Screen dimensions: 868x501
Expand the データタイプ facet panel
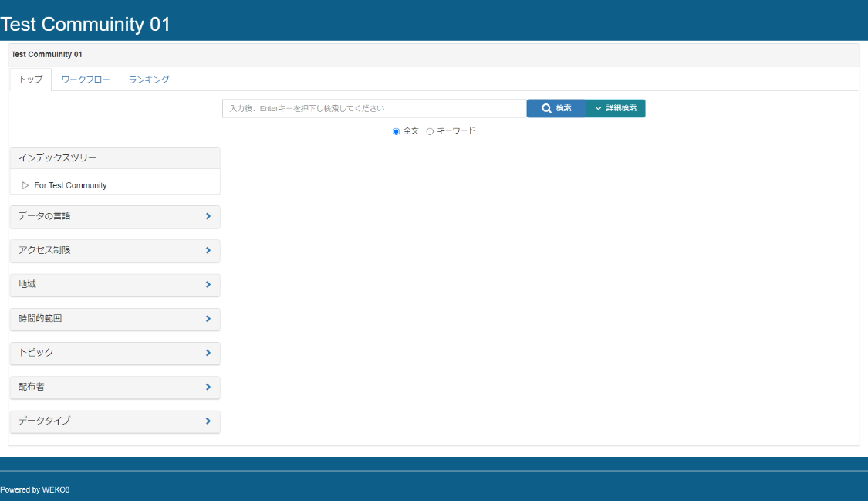tap(115, 421)
